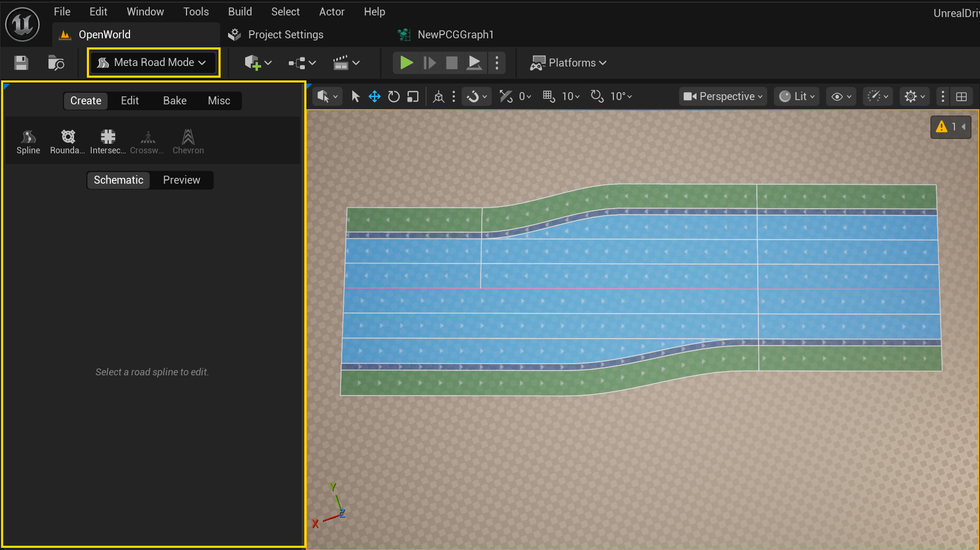Choose the Chevron tool

[x=188, y=142]
